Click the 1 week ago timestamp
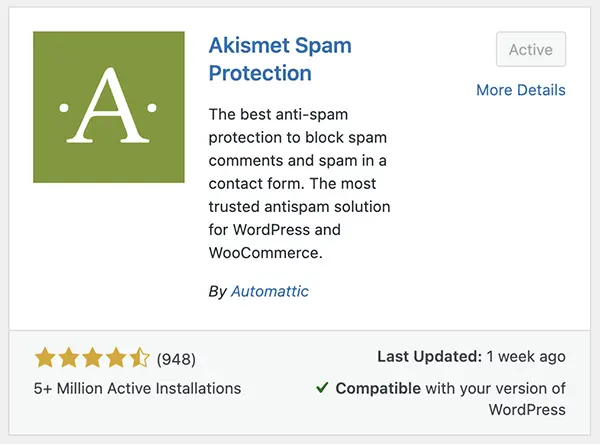 pos(526,357)
